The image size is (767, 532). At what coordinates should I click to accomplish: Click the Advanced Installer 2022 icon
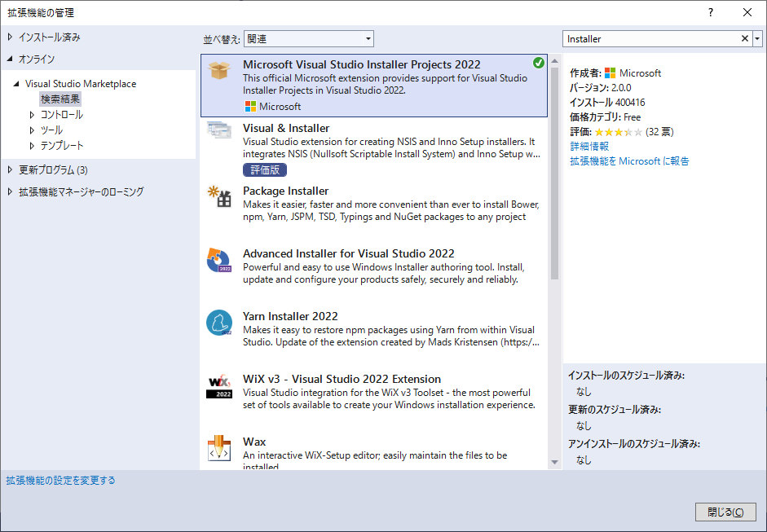click(219, 261)
